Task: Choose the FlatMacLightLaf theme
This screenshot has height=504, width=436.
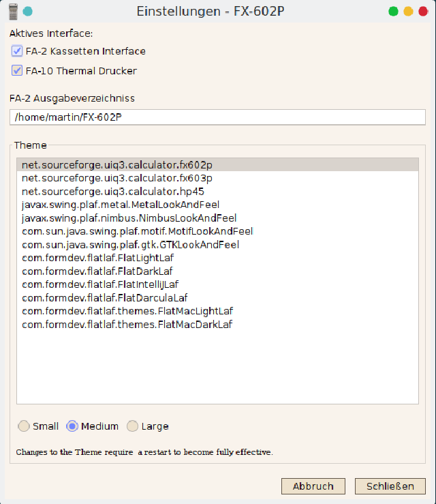Action: coord(218,311)
